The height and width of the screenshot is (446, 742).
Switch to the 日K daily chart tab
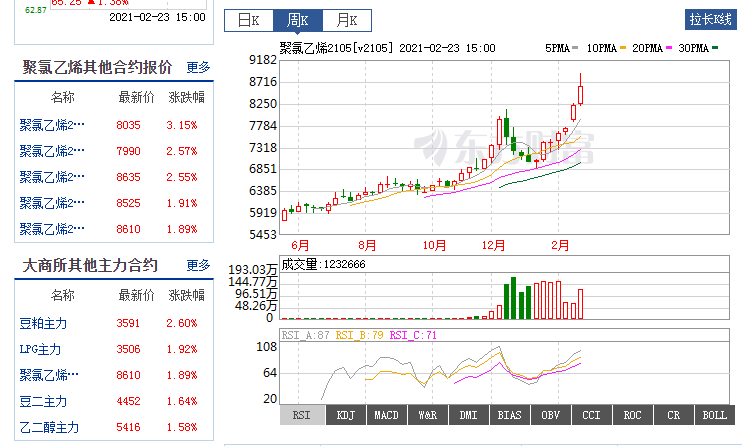coord(249,20)
